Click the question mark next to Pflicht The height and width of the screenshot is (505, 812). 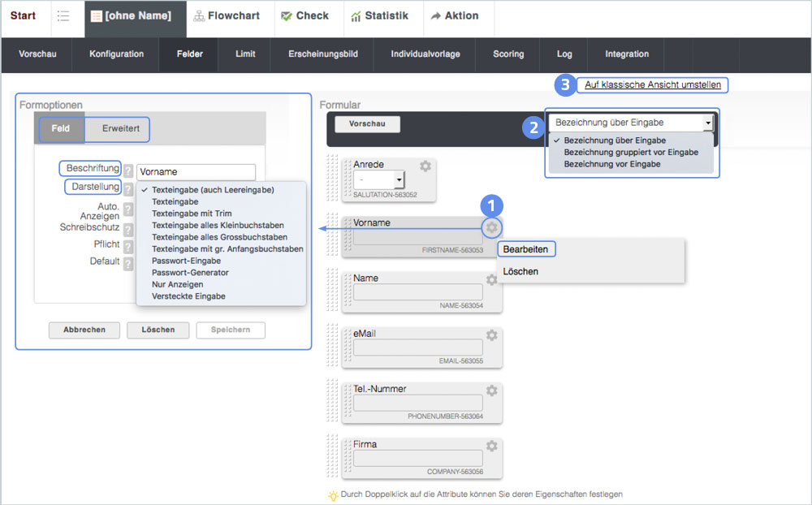[x=128, y=245]
